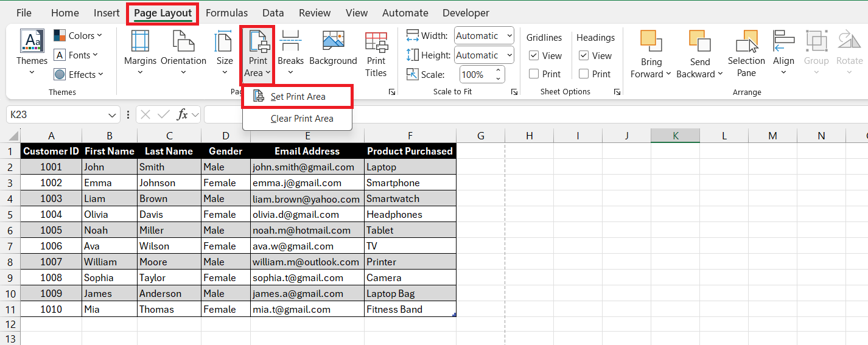This screenshot has width=868, height=345.
Task: Open the Orientation options
Action: 183,52
